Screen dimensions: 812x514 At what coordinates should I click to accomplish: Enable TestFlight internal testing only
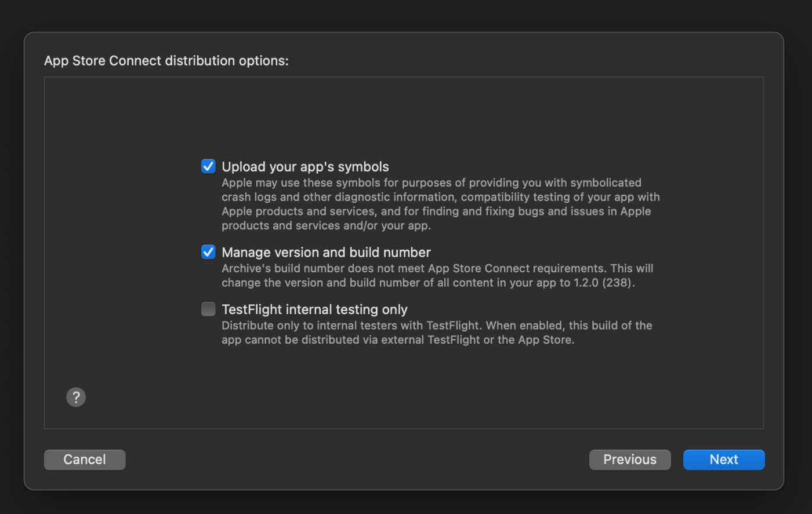(x=208, y=309)
